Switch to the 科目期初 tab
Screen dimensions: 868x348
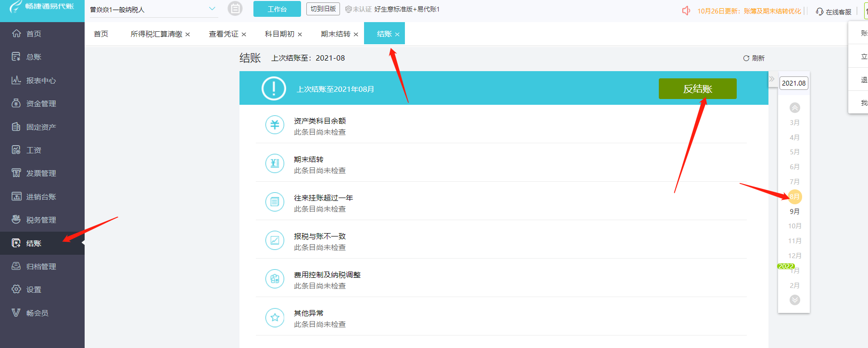point(279,34)
